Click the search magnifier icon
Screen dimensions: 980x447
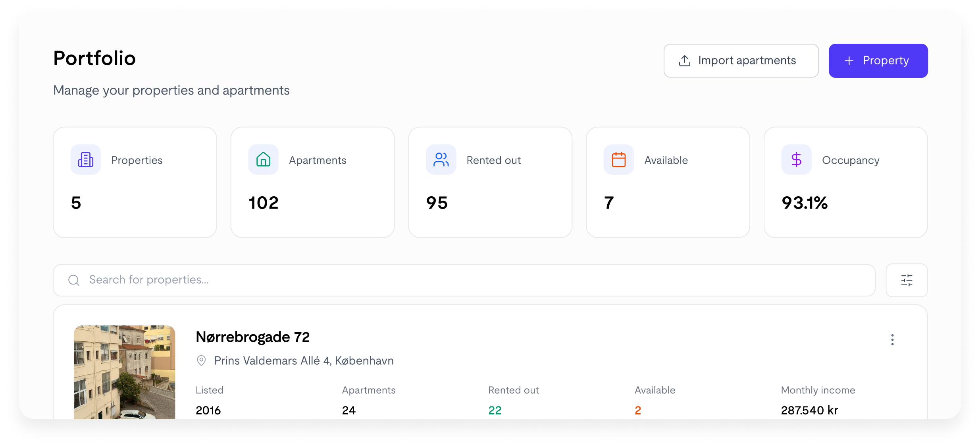(74, 280)
